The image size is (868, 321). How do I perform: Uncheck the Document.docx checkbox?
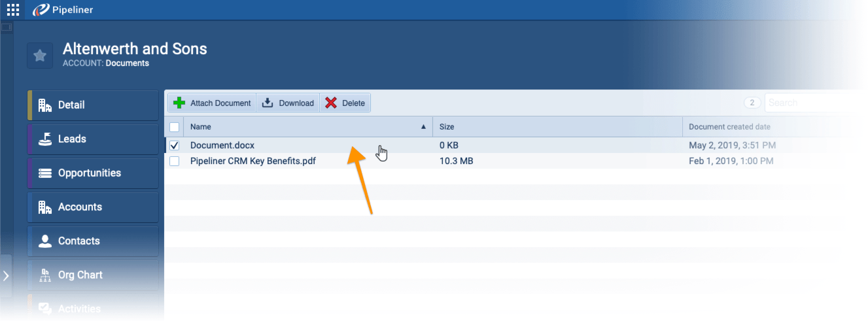[175, 145]
